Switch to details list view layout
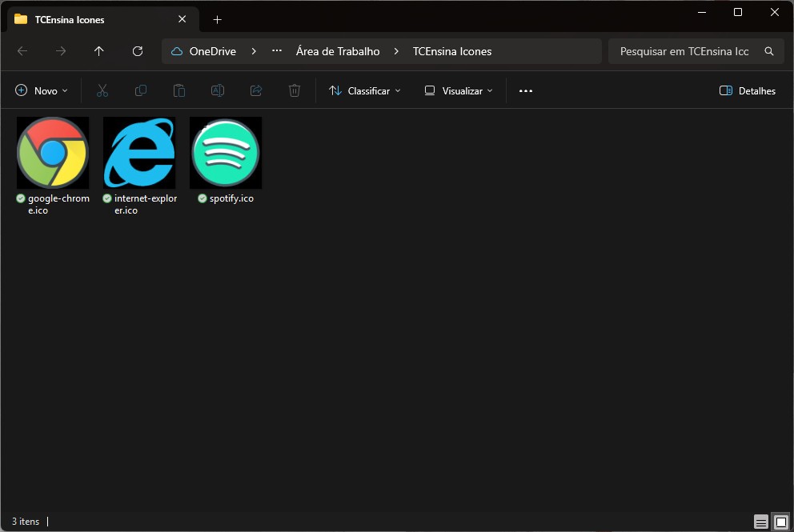Viewport: 794px width, 532px height. pos(761,522)
